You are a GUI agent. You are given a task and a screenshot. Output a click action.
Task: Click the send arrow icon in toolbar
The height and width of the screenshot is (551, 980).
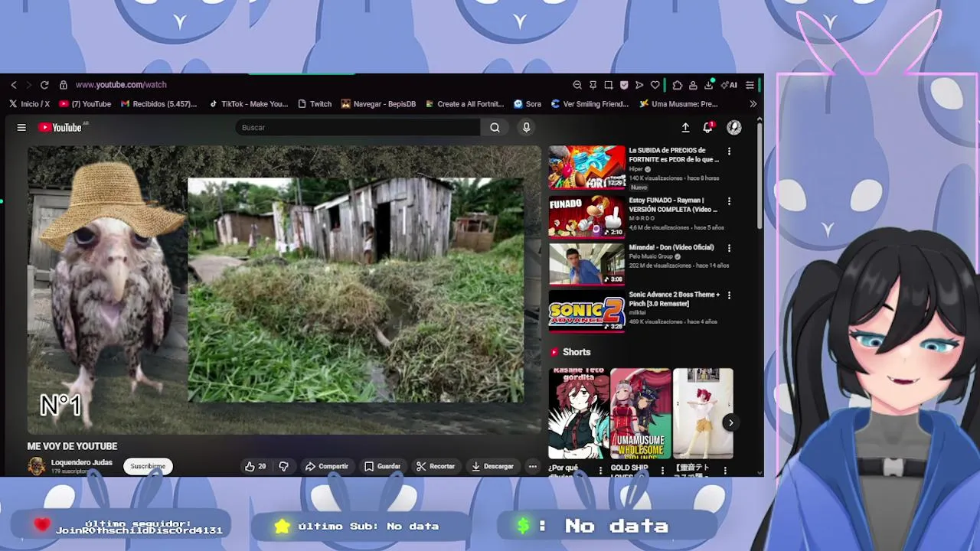[x=639, y=85]
